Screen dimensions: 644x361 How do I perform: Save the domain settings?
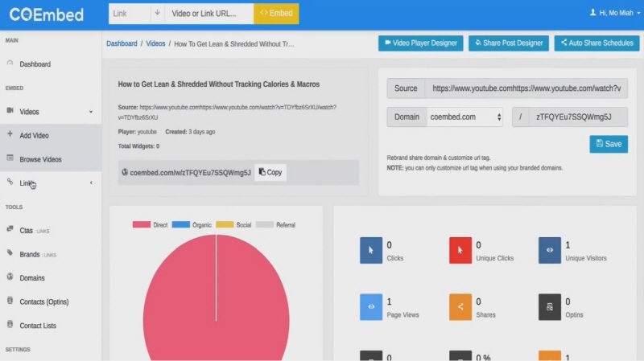point(609,144)
